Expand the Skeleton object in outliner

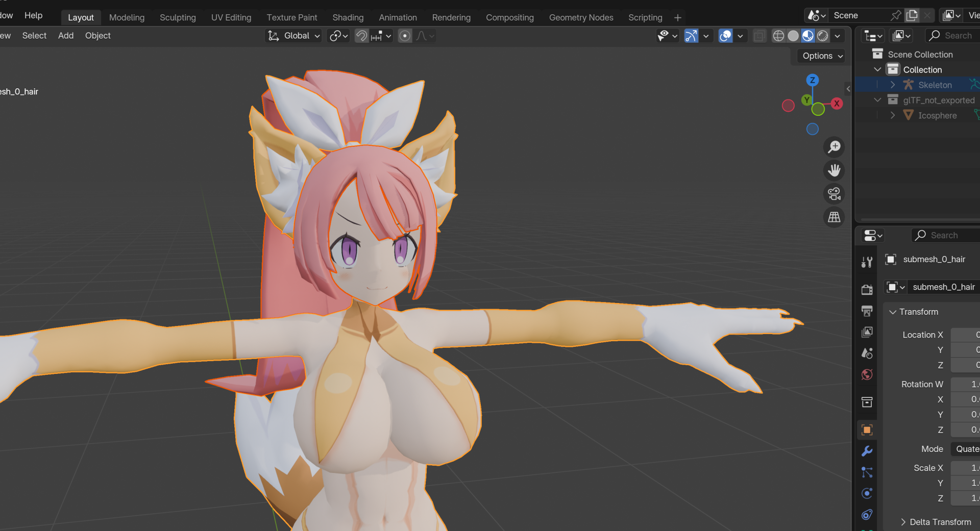[893, 85]
